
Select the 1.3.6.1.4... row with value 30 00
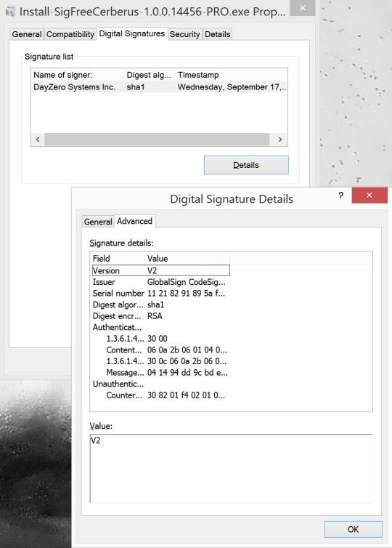[161, 339]
